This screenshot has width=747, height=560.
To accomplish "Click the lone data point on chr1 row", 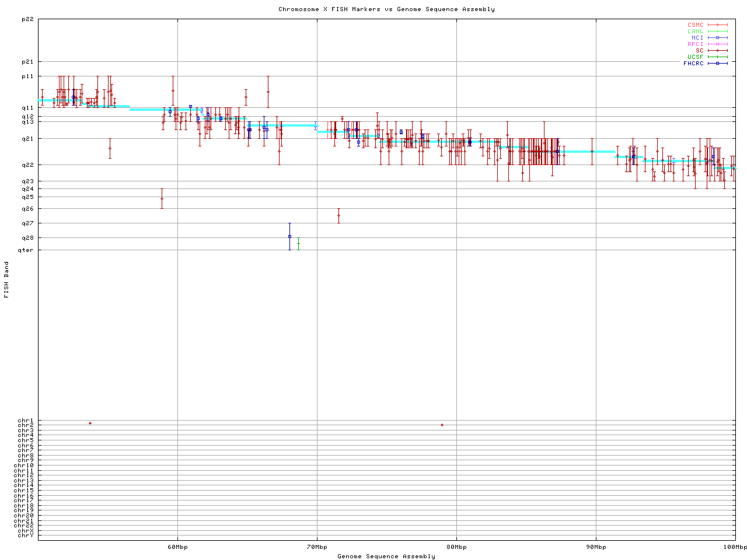I will (x=90, y=423).
